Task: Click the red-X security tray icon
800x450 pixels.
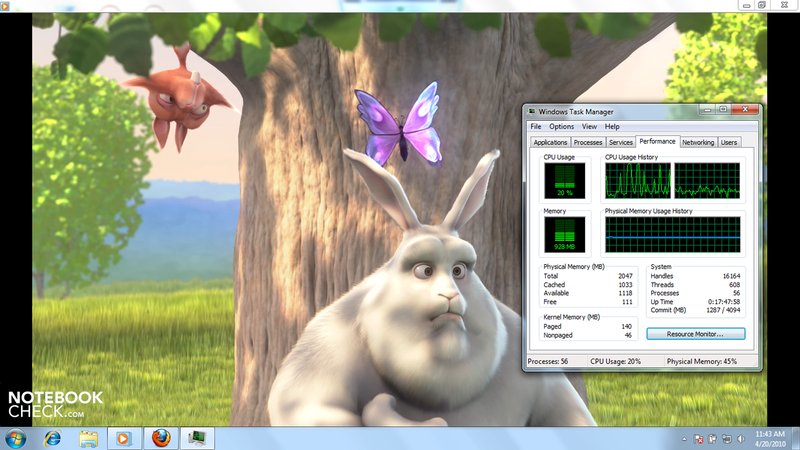Action: [x=699, y=439]
